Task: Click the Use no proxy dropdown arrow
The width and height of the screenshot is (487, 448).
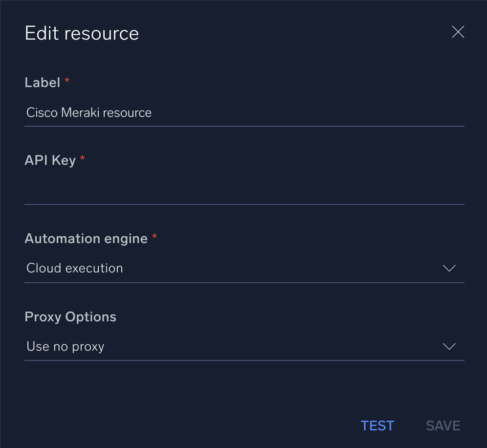Action: (449, 346)
